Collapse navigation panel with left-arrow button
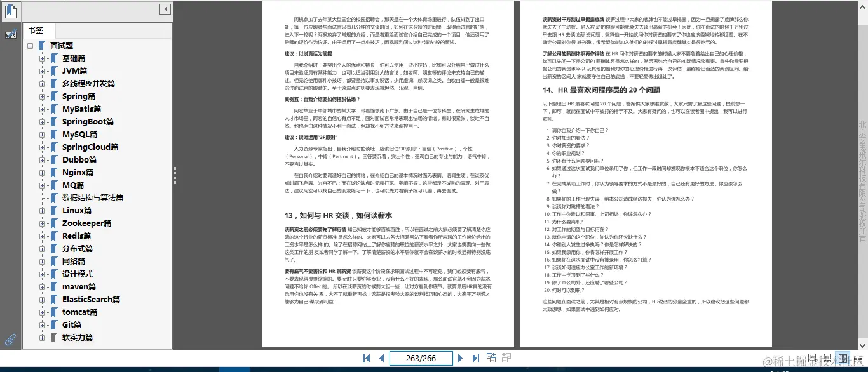868x372 pixels. pos(165,10)
